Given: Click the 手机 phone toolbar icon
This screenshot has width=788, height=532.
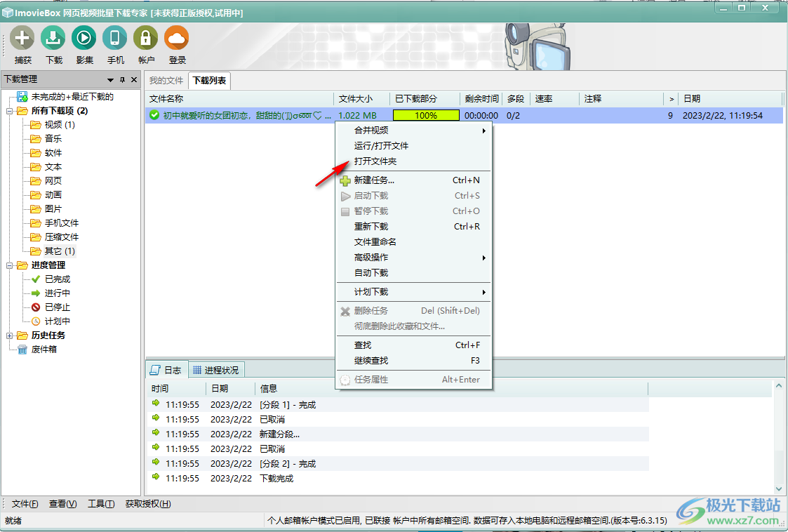Looking at the screenshot, I should coord(115,38).
